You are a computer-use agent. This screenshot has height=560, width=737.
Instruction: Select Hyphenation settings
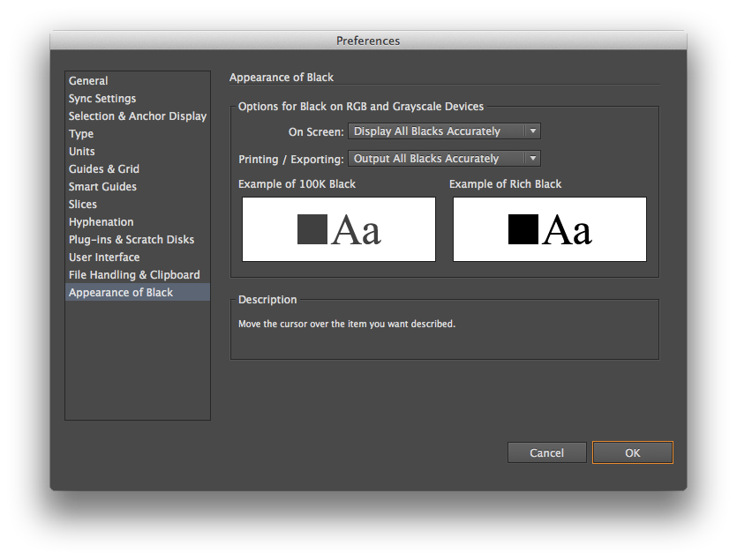click(x=100, y=221)
